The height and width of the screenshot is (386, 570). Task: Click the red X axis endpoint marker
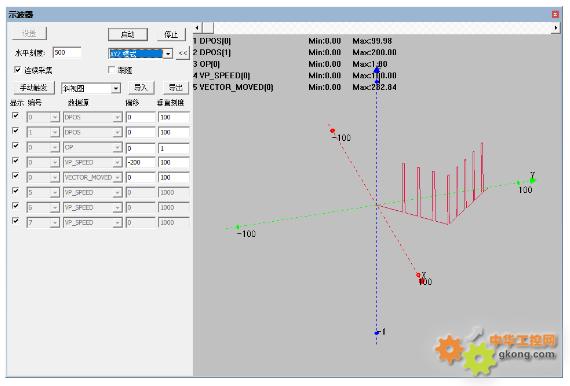point(418,275)
